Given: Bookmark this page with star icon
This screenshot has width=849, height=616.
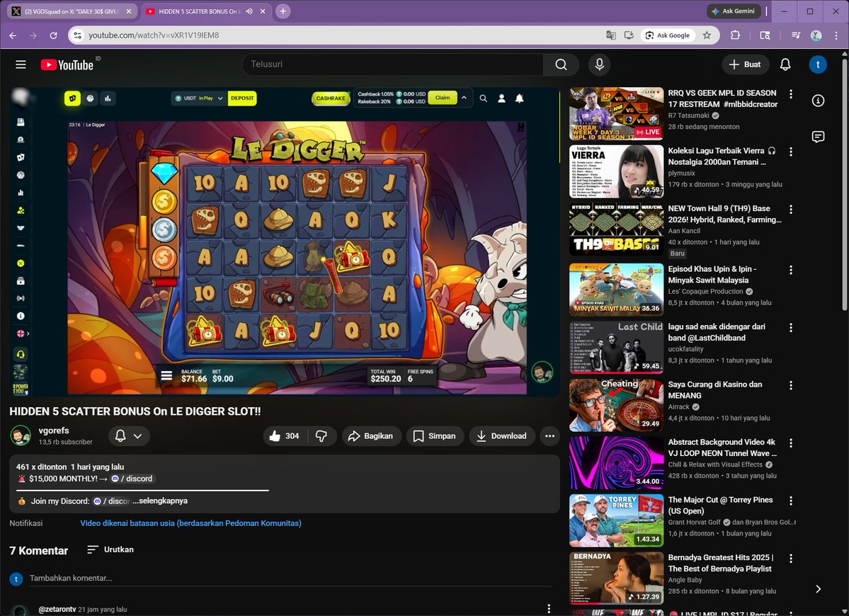Looking at the screenshot, I should point(707,35).
